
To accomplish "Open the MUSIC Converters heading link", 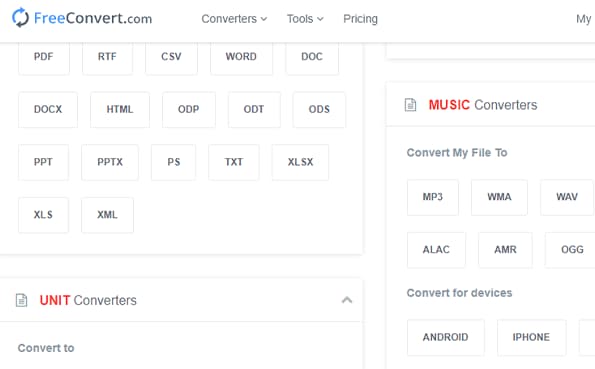I will [x=483, y=105].
